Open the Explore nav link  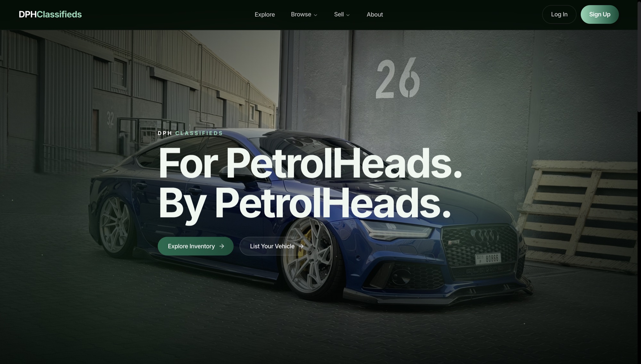[x=265, y=14]
